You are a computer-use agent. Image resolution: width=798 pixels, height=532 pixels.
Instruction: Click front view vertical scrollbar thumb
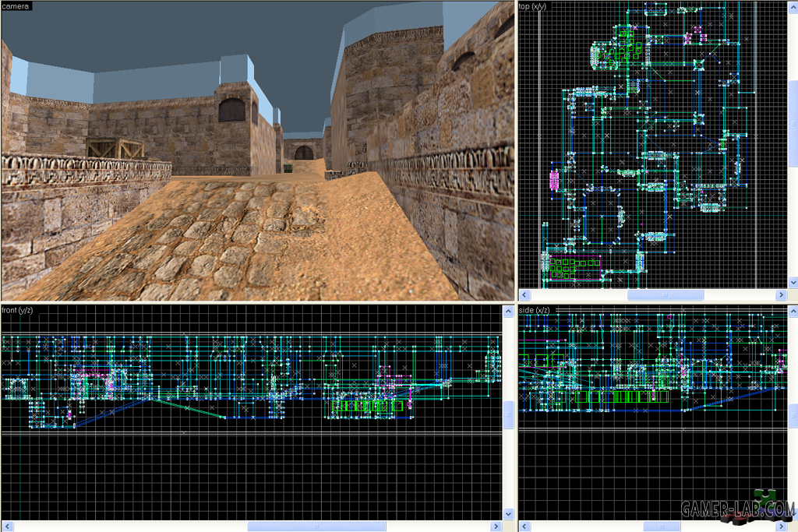click(x=508, y=414)
